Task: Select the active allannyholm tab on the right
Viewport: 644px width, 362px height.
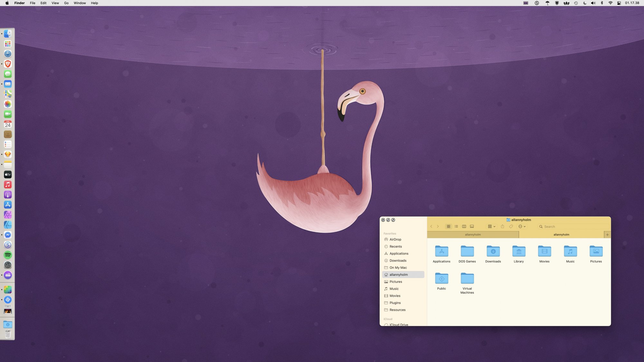Action: [x=561, y=235]
